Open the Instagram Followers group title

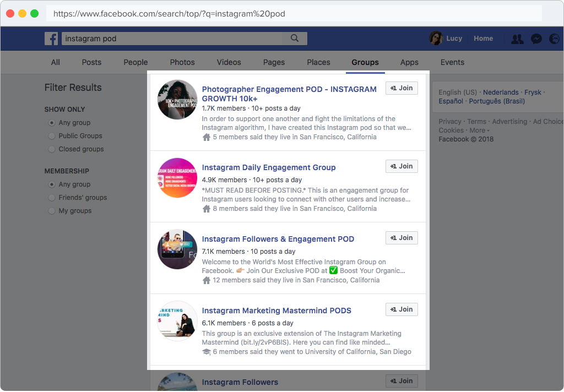click(x=240, y=382)
